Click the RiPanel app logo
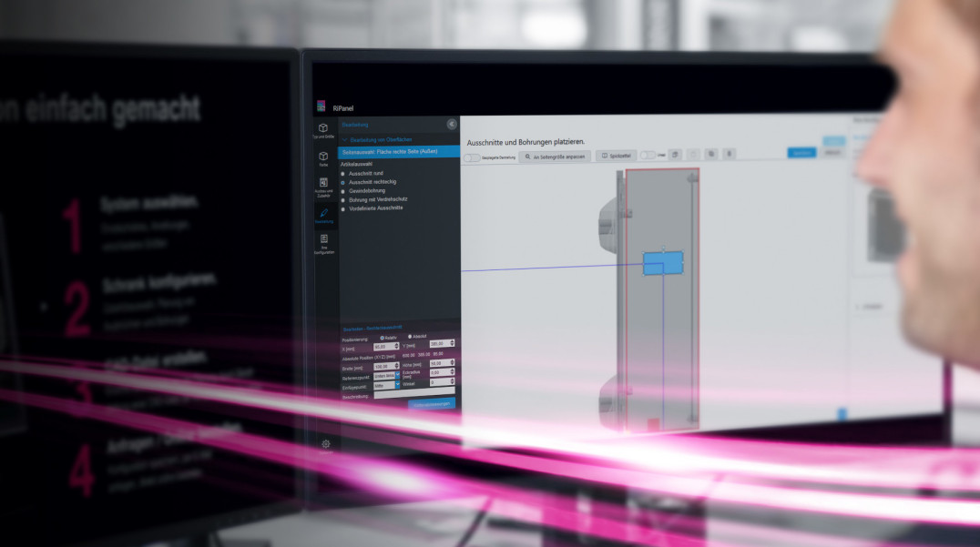 pos(322,106)
